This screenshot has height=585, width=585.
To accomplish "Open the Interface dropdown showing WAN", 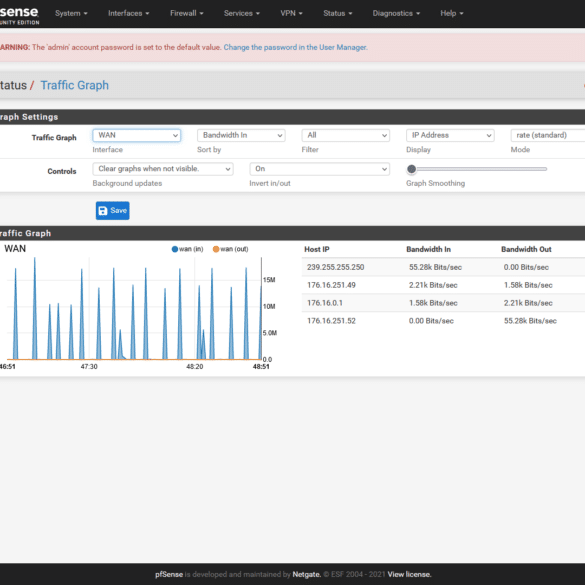I will point(137,135).
